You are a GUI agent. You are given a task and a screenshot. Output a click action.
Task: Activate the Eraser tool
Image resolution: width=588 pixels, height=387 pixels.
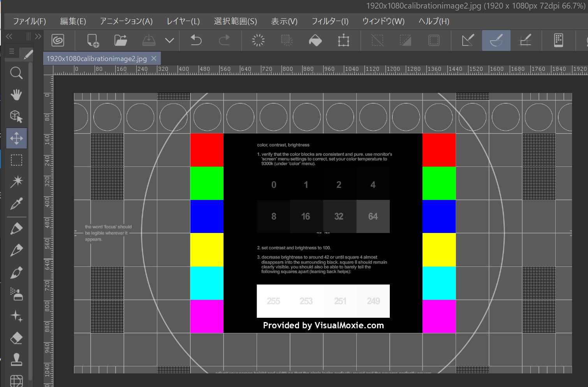click(16, 338)
